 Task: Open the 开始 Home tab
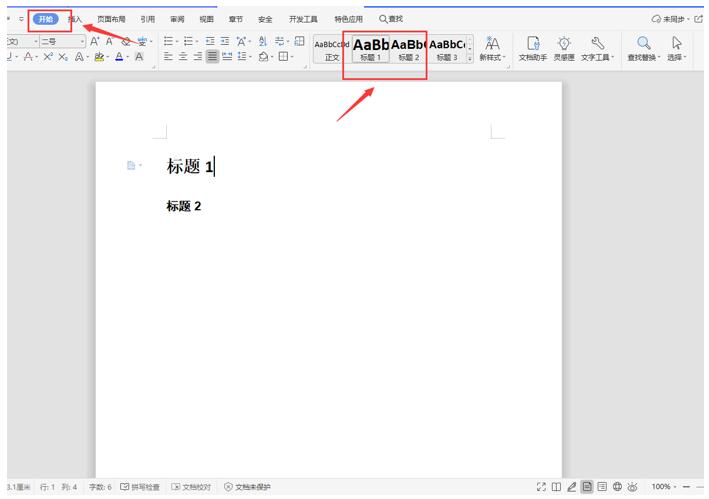pos(46,19)
